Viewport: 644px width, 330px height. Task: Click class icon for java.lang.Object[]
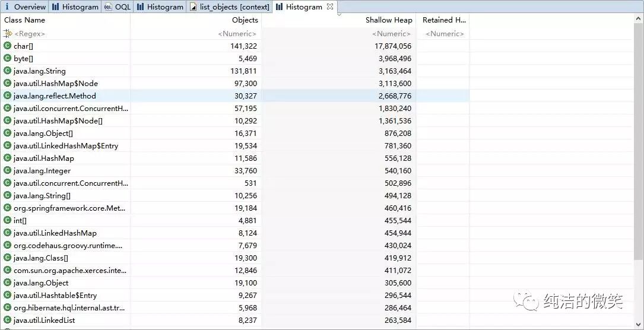coord(7,132)
